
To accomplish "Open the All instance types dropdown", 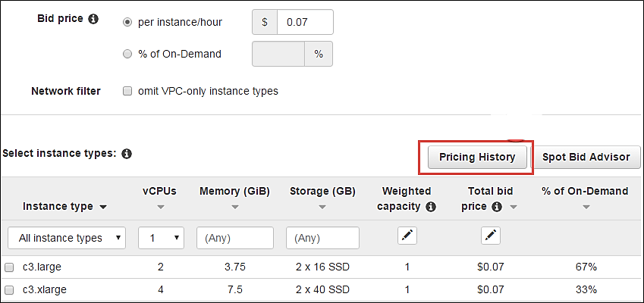I will pos(67,238).
